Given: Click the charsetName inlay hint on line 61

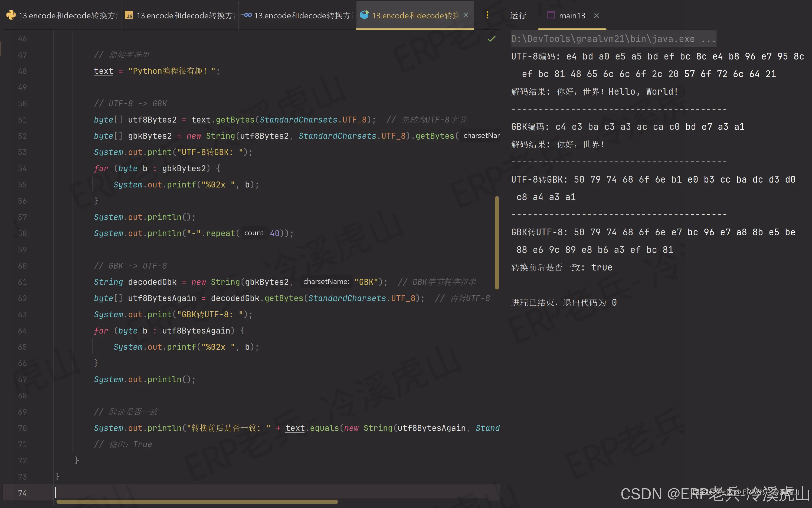Looking at the screenshot, I should [326, 282].
